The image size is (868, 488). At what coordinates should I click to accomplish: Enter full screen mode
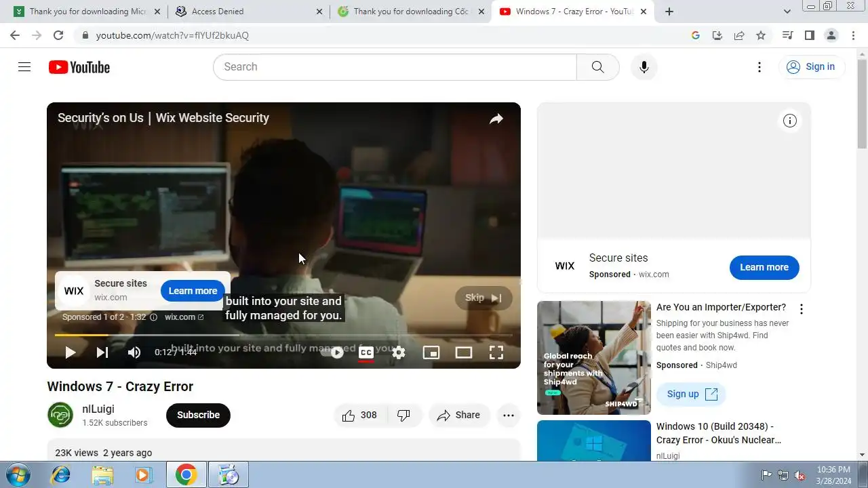[496, 352]
